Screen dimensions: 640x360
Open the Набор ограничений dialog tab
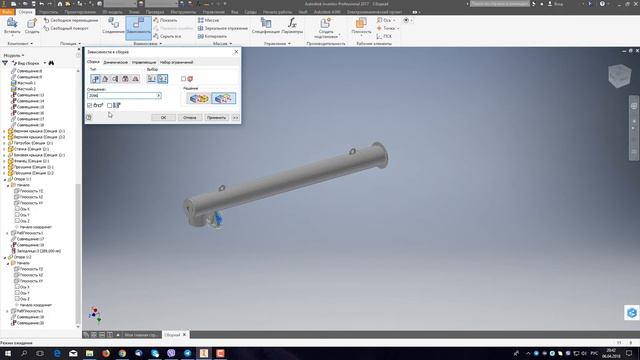pyautogui.click(x=176, y=62)
